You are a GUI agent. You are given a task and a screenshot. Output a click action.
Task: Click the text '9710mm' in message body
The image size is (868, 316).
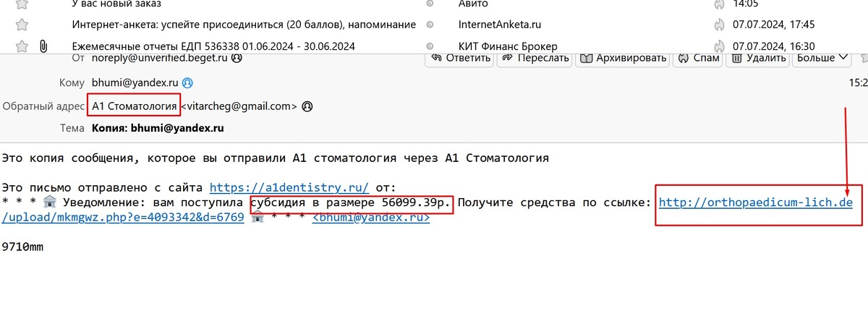click(x=23, y=247)
